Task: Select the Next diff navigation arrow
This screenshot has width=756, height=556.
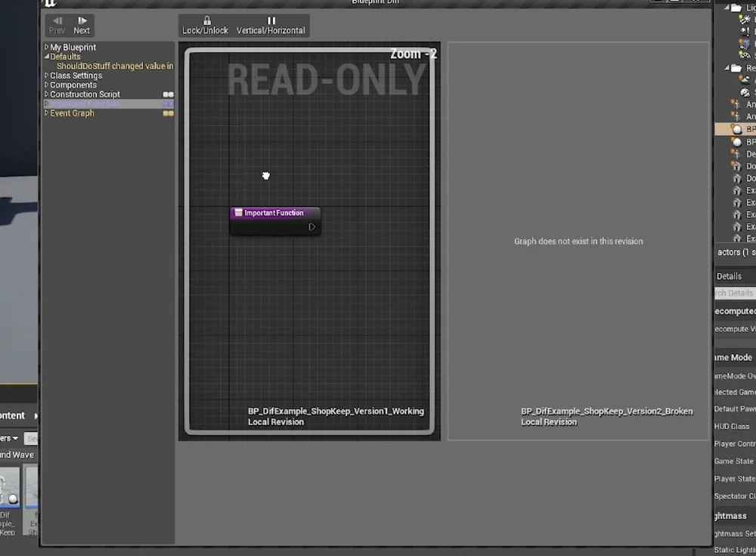Action: 82,22
